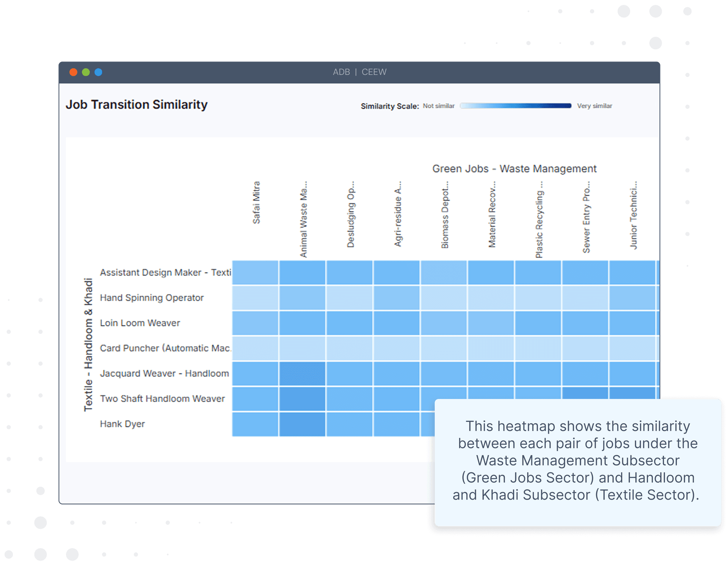Select cell Two Shaft Handloom Weaver / Animal Waste
Screen dimensions: 728x566
302,399
